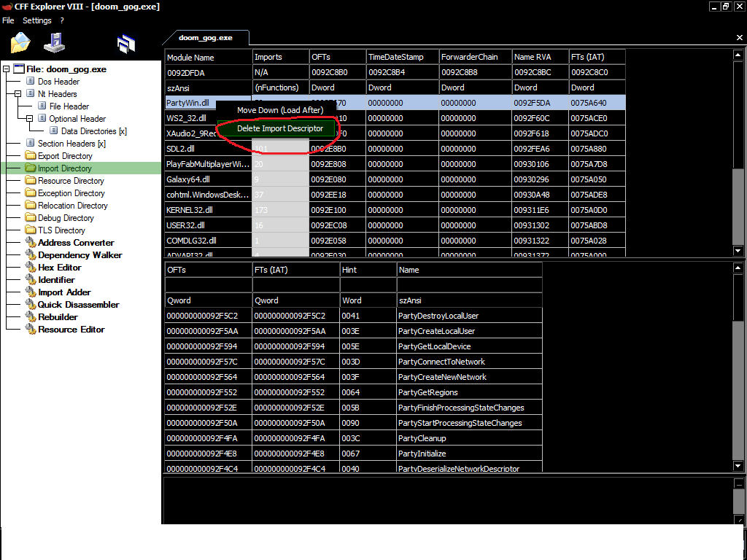Click the Debug Directory folder icon

pyautogui.click(x=31, y=217)
